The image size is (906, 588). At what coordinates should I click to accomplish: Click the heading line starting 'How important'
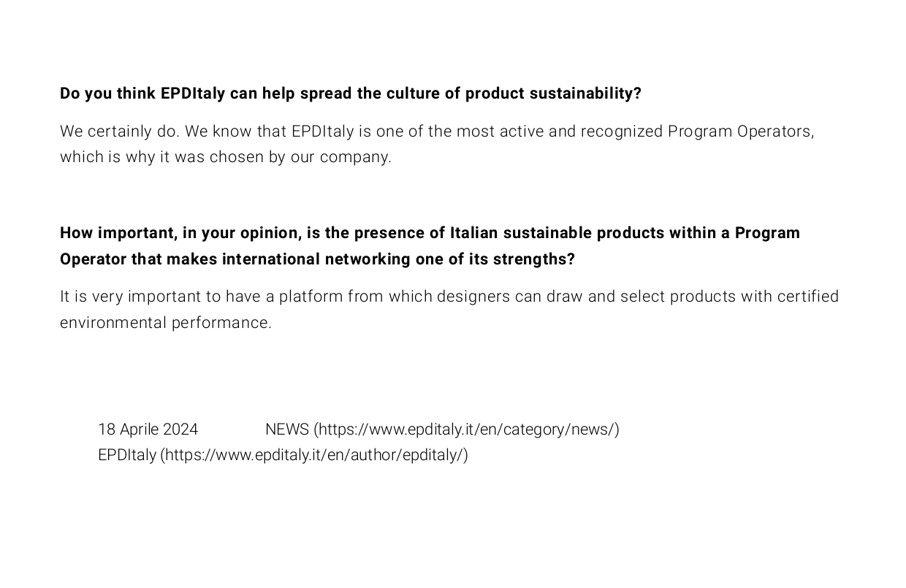430,233
